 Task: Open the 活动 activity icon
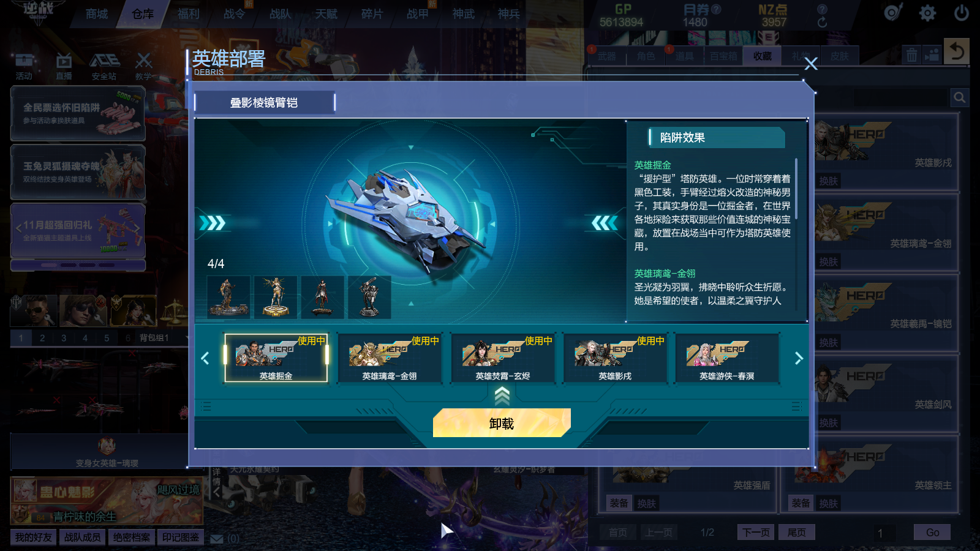24,67
